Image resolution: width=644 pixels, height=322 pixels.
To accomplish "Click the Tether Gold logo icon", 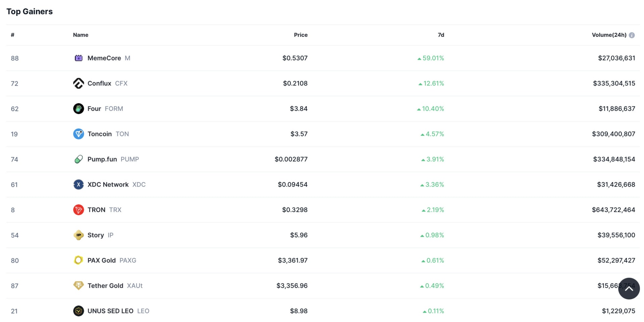I will (78, 285).
